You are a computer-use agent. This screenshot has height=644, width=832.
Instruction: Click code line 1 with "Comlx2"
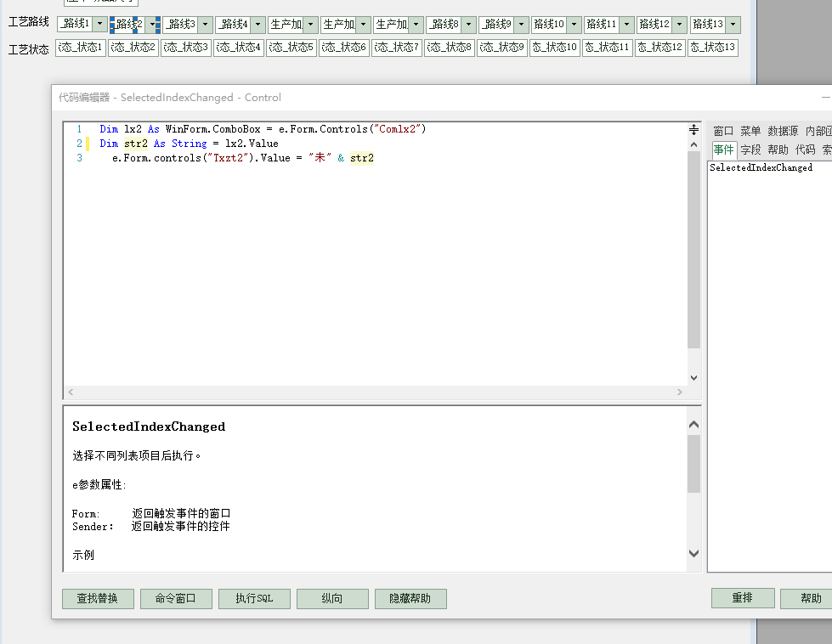pos(263,129)
